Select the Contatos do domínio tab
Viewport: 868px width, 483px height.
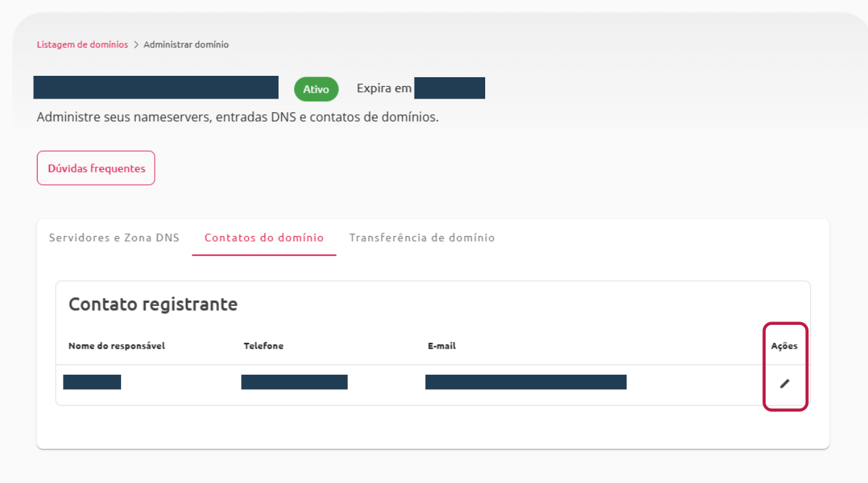point(264,237)
